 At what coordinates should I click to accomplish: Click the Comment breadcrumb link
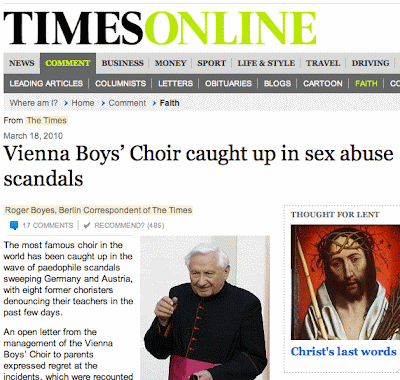[x=127, y=103]
